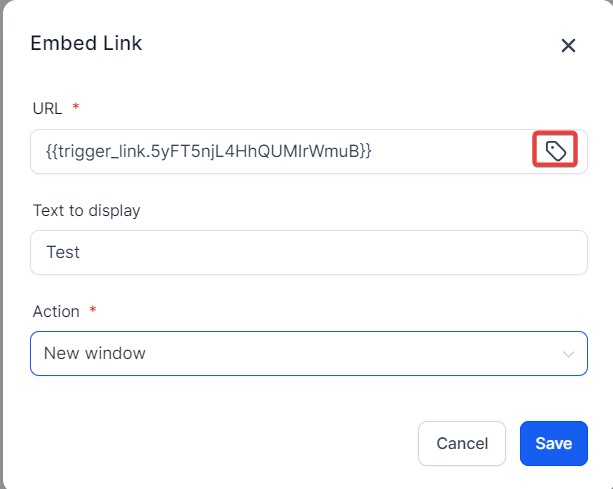Image resolution: width=613 pixels, height=489 pixels.
Task: Open the custom values tag picker
Action: 556,151
